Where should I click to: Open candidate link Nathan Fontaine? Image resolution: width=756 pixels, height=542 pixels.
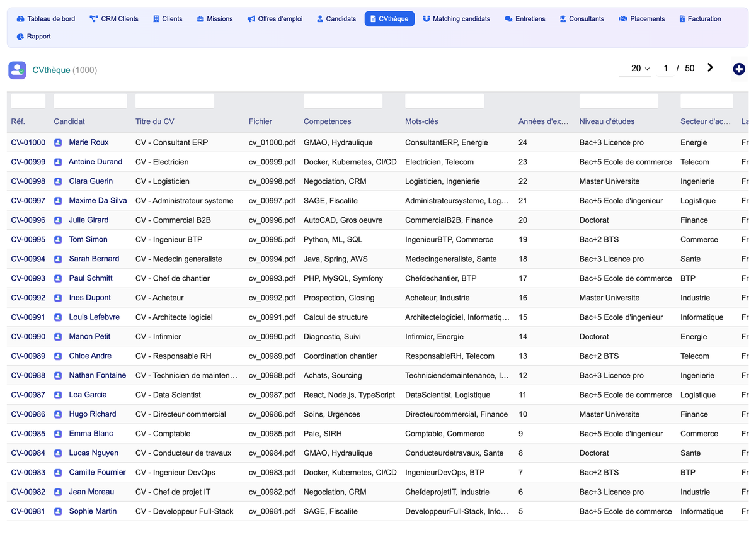coord(98,376)
